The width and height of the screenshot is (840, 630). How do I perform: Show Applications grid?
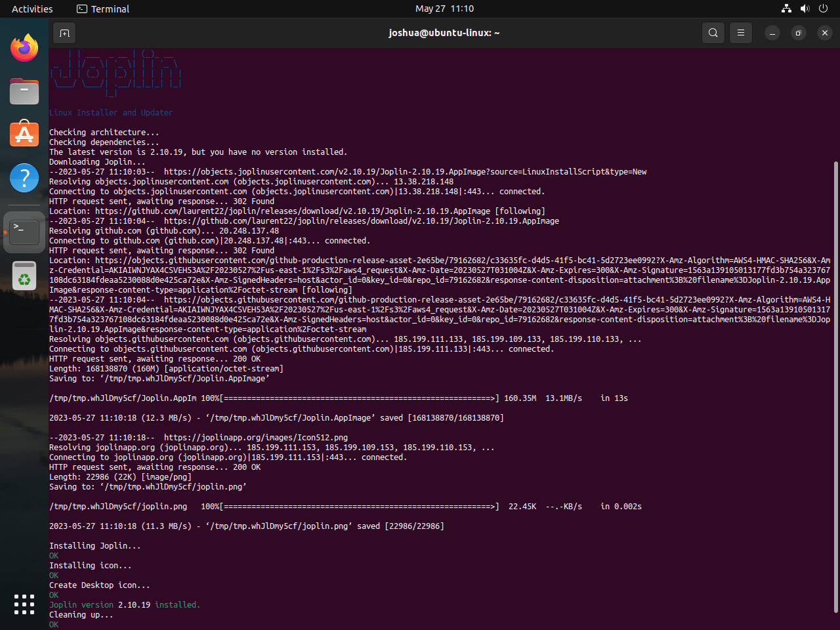point(24,604)
